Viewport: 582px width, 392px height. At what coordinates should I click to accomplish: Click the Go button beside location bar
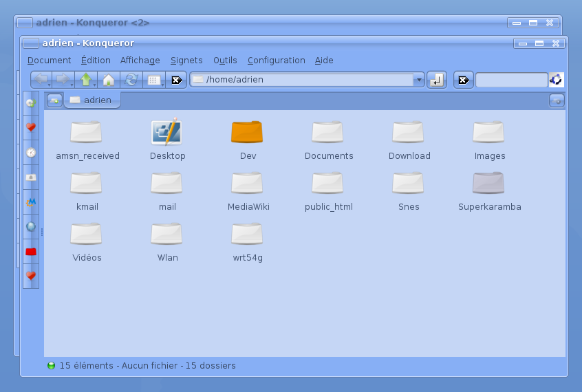point(436,80)
